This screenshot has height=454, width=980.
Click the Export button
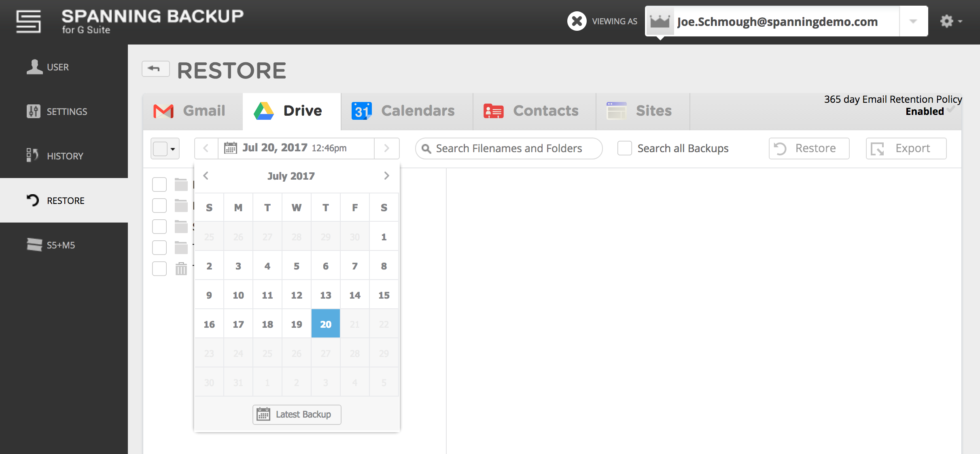tap(906, 149)
